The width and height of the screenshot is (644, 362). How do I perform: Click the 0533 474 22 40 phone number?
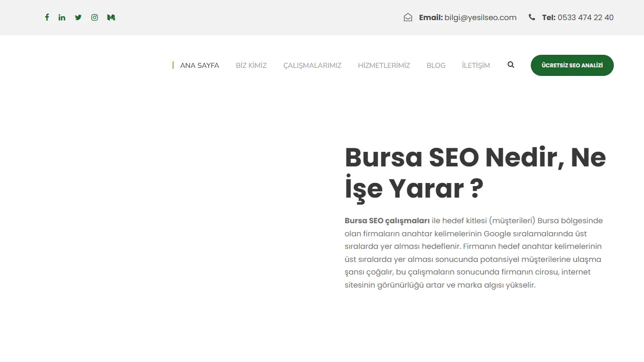click(585, 17)
